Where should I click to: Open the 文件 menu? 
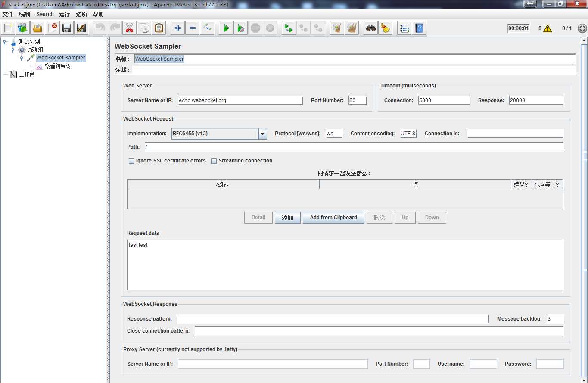[8, 14]
